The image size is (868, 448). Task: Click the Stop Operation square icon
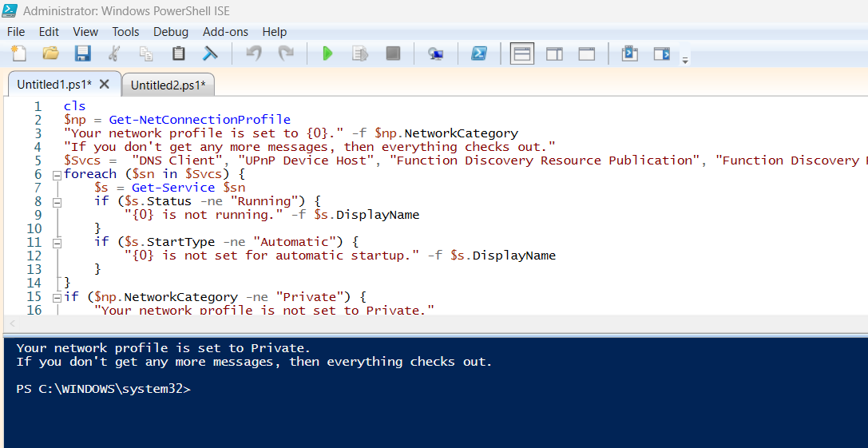393,54
